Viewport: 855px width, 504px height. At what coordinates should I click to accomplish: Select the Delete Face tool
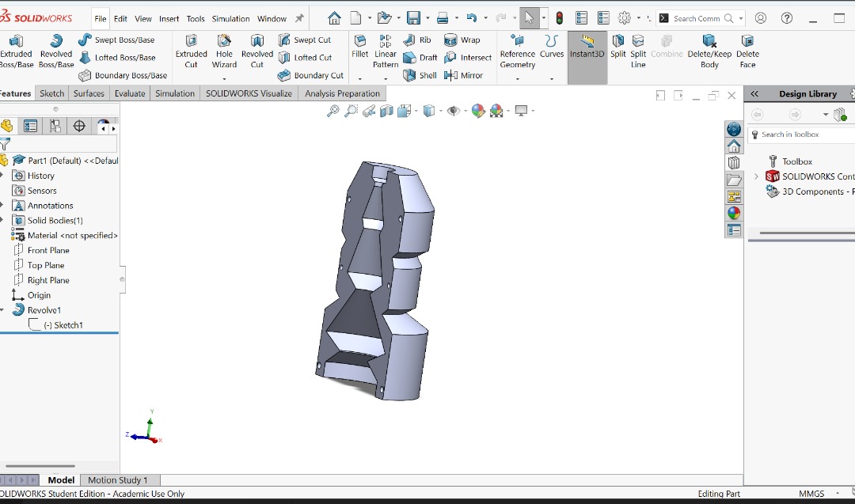pos(747,51)
